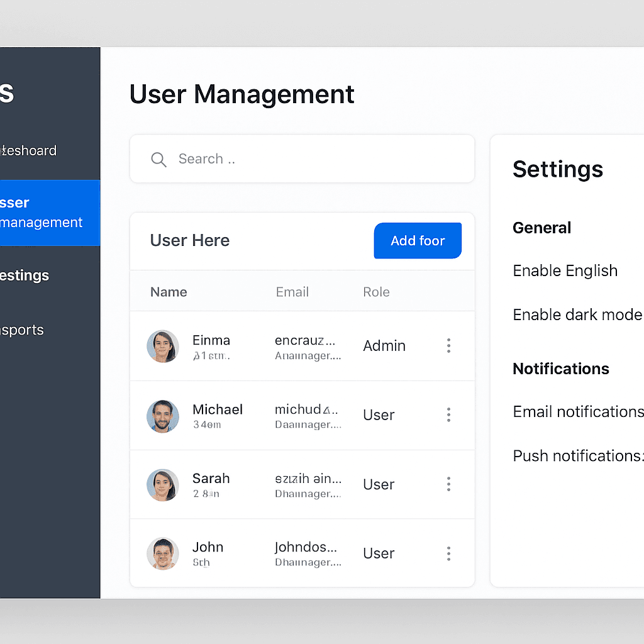This screenshot has width=644, height=644.
Task: Click the michud... email cell
Action: pyautogui.click(x=306, y=409)
